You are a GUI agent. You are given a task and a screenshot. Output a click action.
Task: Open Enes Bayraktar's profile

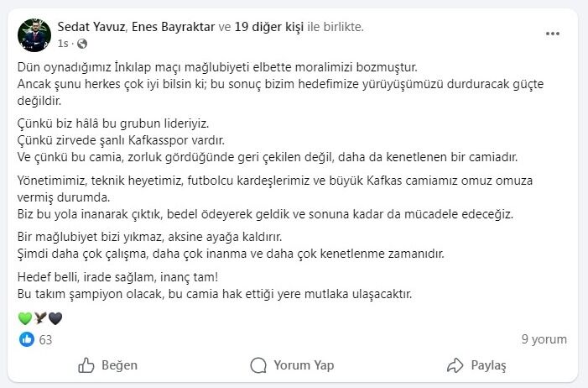pyautogui.click(x=174, y=27)
